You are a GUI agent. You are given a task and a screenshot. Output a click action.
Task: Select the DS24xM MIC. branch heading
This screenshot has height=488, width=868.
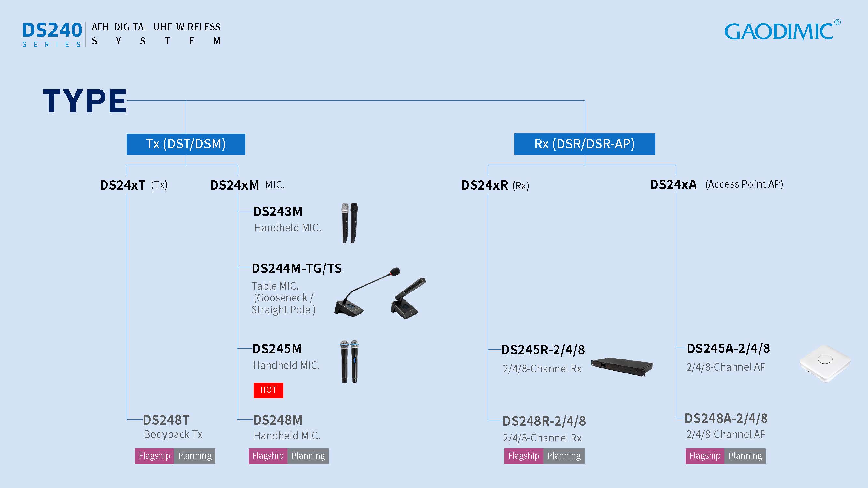[247, 185]
